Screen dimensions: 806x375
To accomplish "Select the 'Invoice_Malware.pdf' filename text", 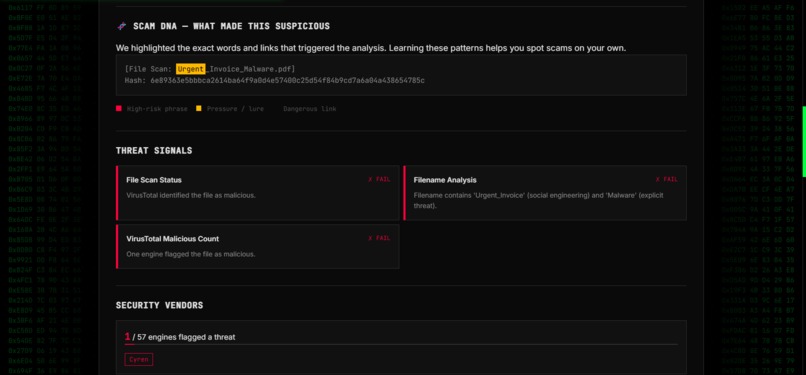I will click(x=251, y=69).
